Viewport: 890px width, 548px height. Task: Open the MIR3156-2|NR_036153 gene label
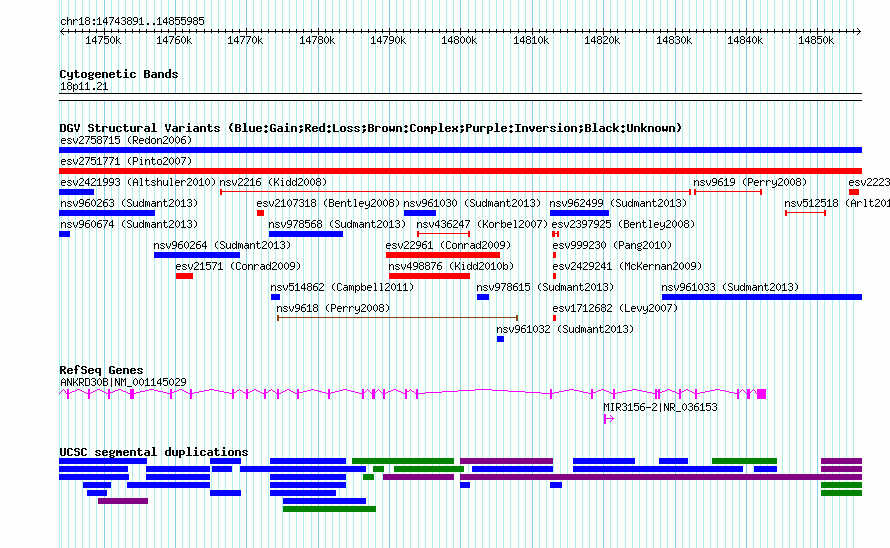tap(660, 407)
